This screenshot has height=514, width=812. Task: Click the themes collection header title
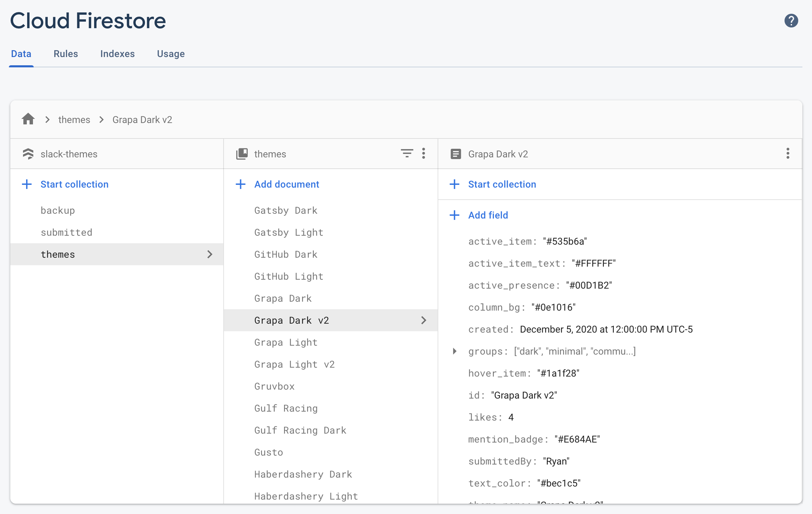270,154
